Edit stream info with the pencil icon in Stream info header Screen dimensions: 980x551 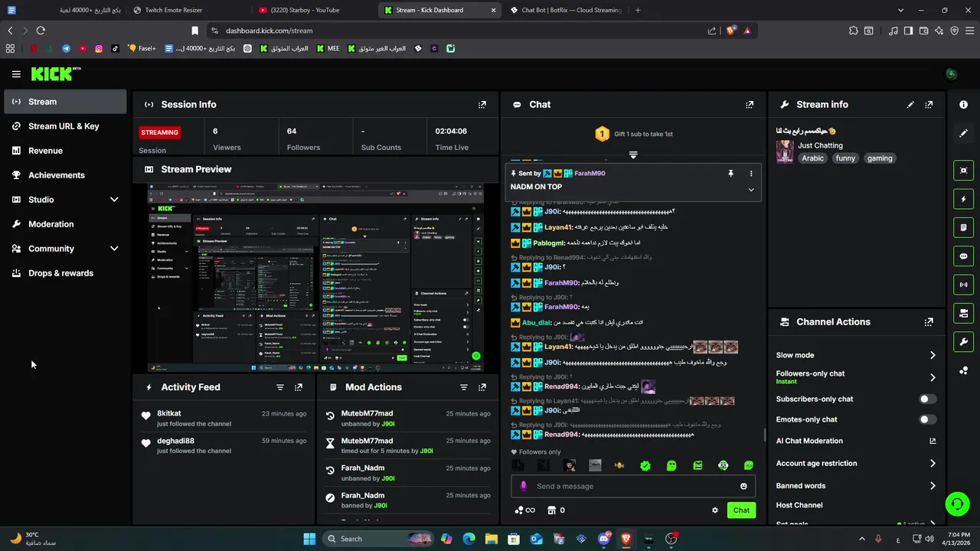910,105
